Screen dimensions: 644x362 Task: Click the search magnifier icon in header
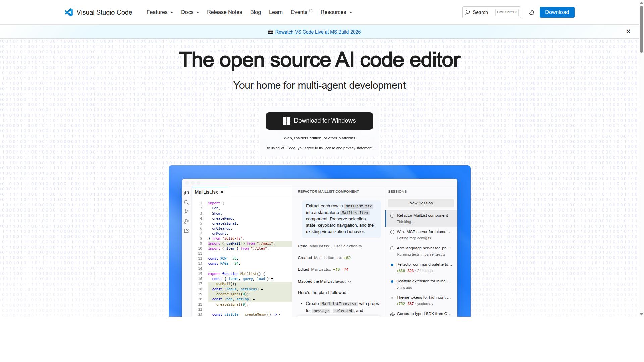click(x=467, y=12)
